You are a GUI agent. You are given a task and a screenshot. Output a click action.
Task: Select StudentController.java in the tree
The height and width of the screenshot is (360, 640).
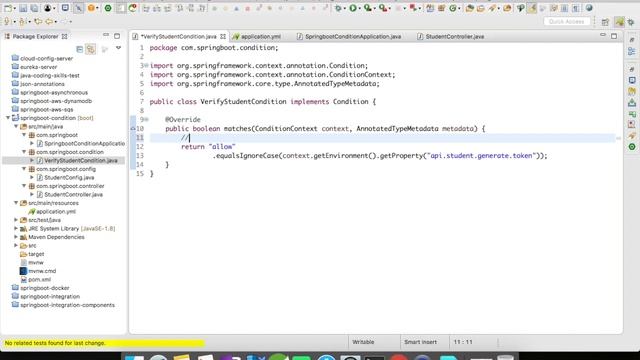tap(73, 194)
